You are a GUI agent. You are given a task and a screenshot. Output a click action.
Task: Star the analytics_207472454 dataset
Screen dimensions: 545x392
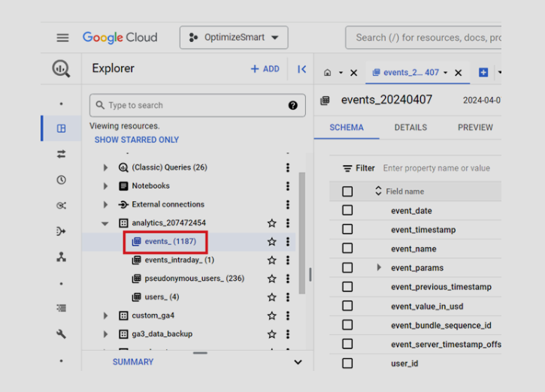[272, 223]
